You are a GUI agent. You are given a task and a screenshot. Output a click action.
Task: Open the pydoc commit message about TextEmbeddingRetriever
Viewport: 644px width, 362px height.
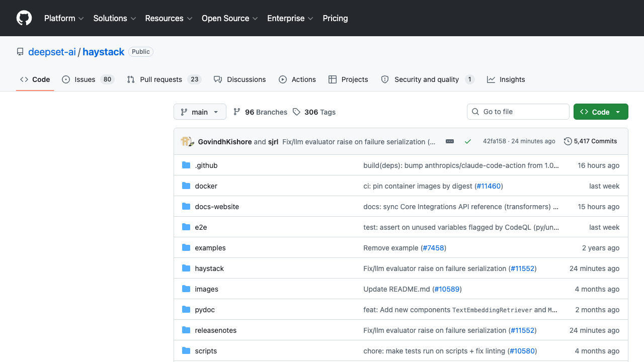(460, 310)
